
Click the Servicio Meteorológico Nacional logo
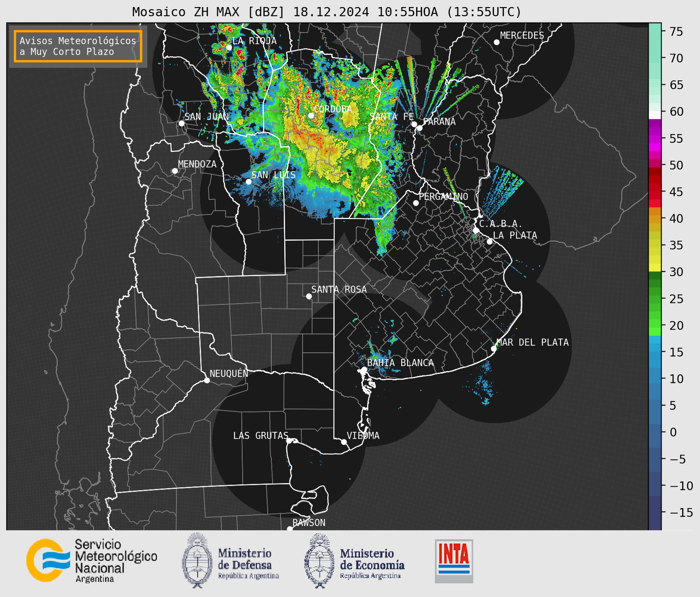[x=92, y=560]
